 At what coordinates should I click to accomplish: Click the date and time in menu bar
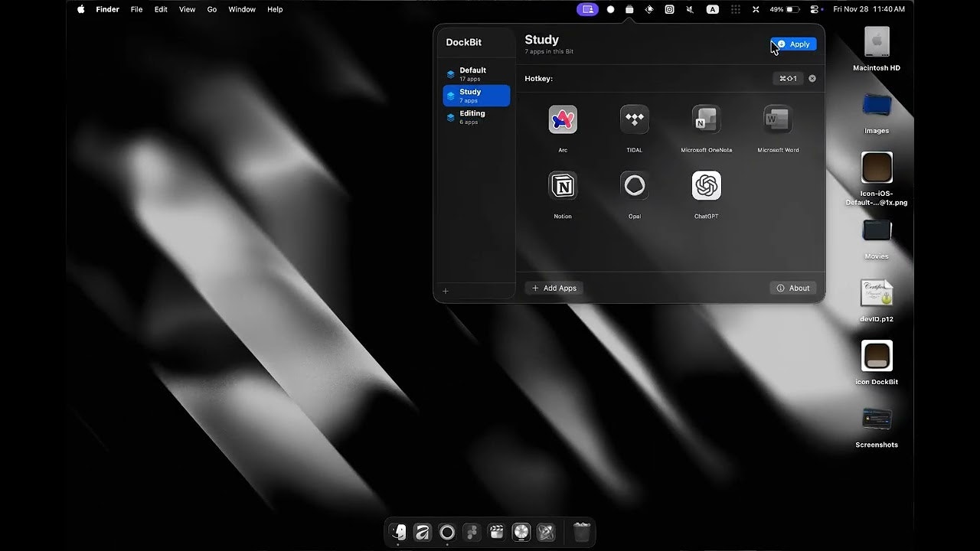pos(869,9)
